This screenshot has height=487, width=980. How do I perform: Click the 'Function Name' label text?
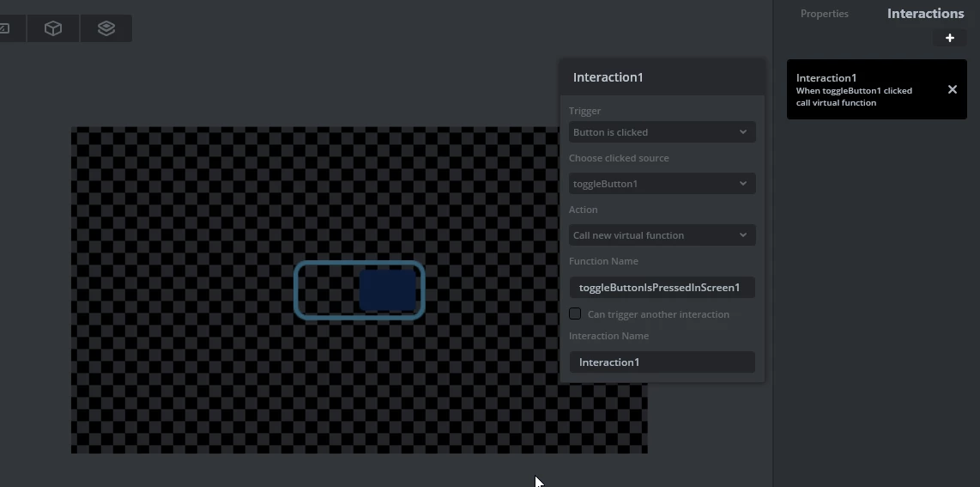tap(603, 261)
